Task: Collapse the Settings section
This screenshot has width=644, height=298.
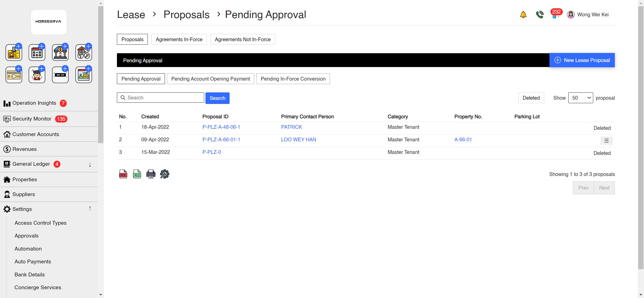Action: (x=90, y=208)
